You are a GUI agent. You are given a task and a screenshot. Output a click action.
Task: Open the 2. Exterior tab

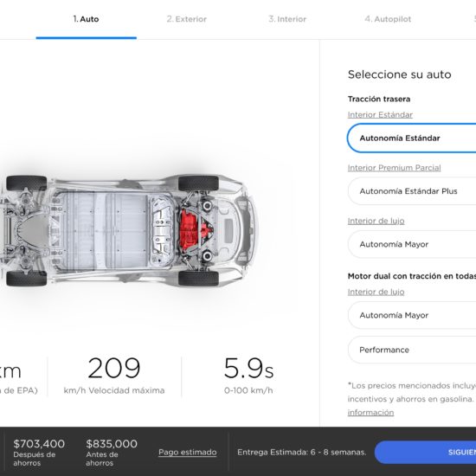point(186,19)
